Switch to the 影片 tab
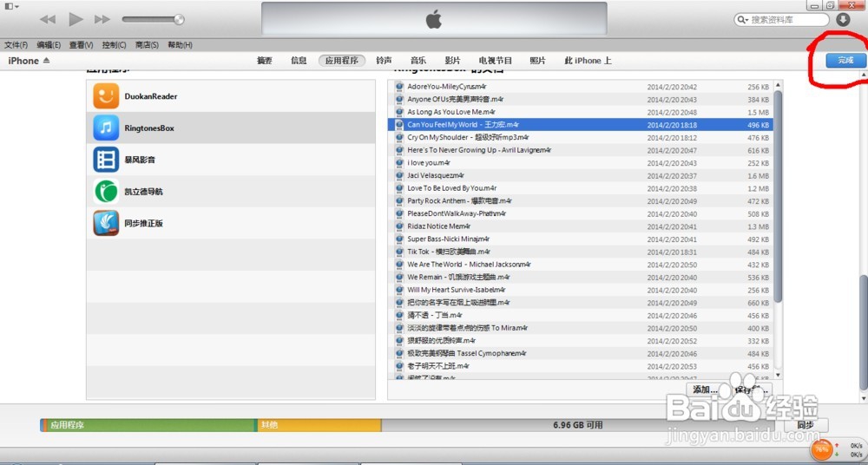 click(x=452, y=61)
